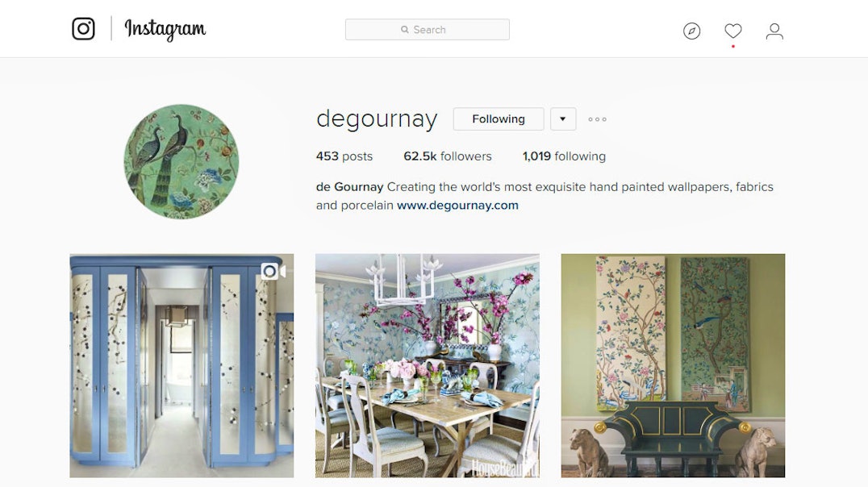Expand the suggested accounts dropdown arrow
The width and height of the screenshot is (868, 487).
coord(563,119)
